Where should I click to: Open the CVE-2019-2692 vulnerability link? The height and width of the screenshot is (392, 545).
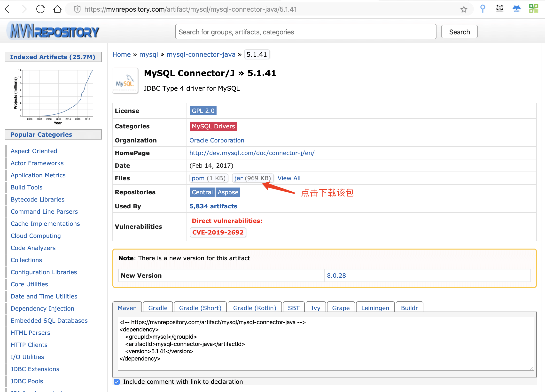[218, 232]
